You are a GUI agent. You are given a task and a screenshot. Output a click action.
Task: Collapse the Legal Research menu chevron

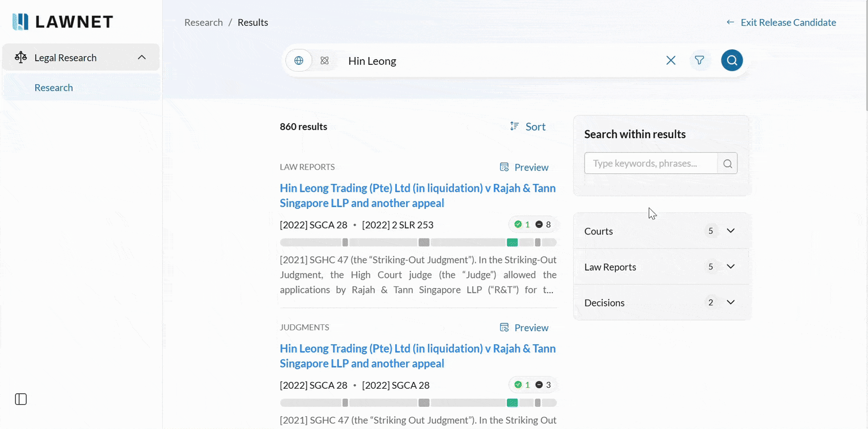click(x=142, y=57)
